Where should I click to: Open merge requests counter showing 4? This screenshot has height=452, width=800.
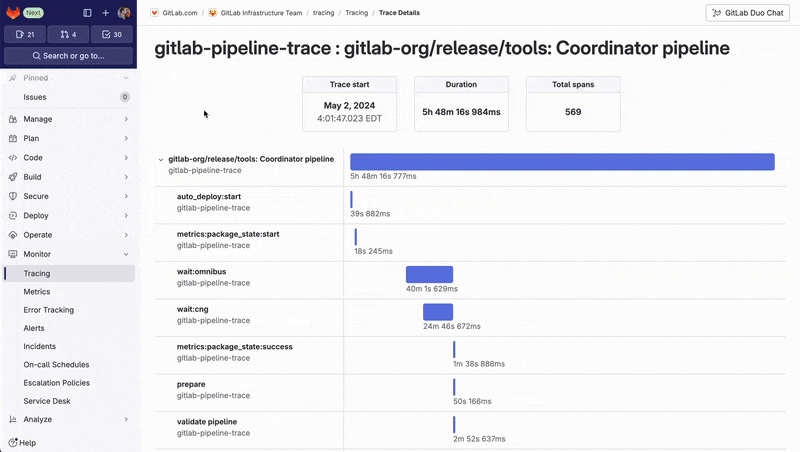click(68, 34)
